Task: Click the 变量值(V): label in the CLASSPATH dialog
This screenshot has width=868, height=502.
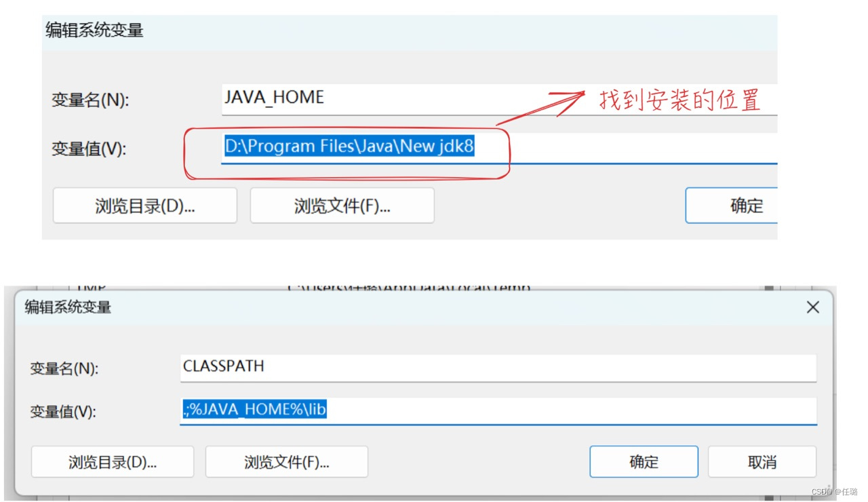Action: [63, 412]
